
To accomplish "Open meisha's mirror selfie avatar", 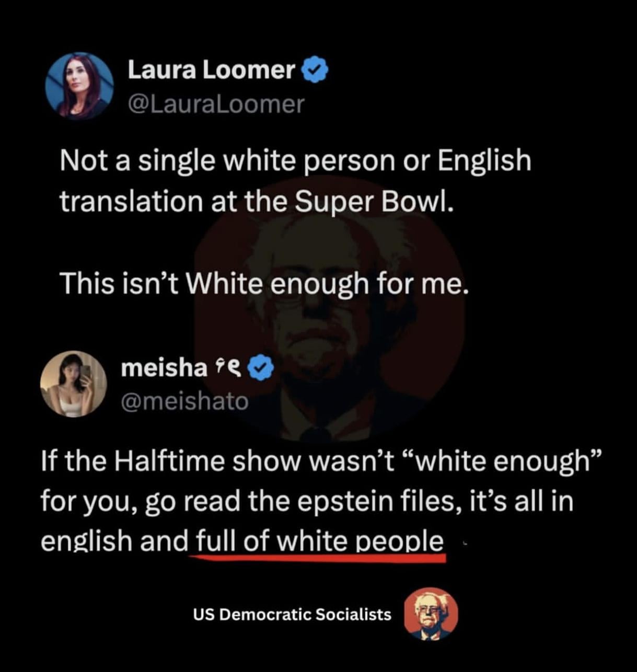I will pos(74,384).
